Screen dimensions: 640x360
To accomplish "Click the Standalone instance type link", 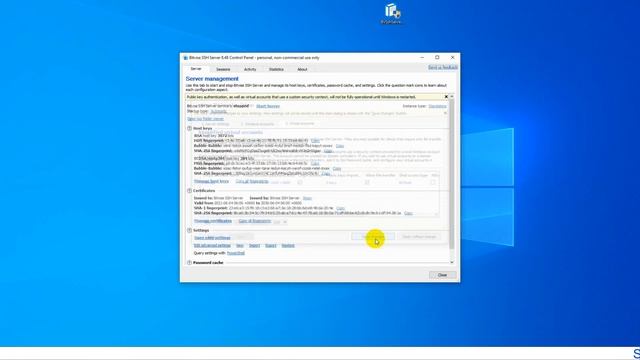I will tap(437, 106).
